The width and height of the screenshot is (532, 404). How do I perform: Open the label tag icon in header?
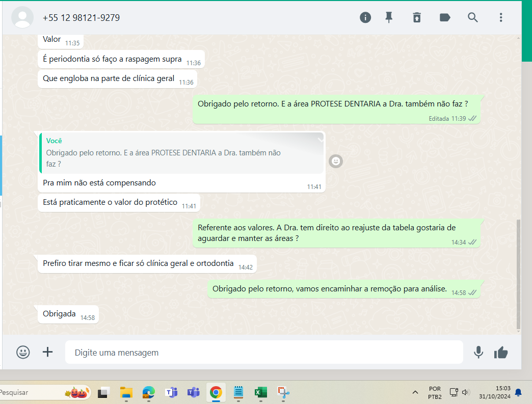[x=445, y=17]
